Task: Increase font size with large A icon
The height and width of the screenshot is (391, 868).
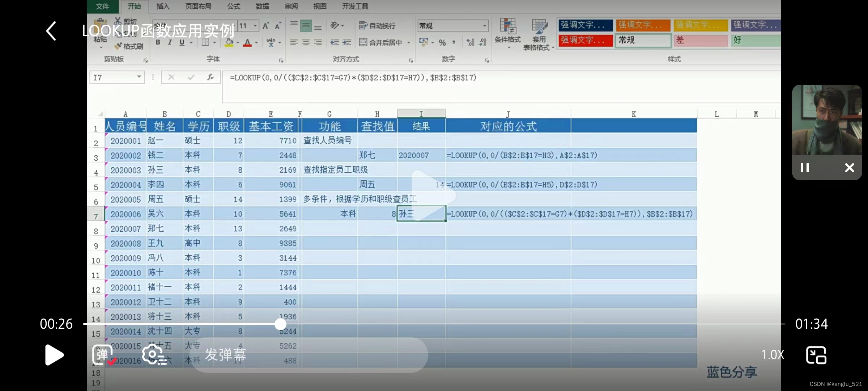Action: tap(266, 26)
